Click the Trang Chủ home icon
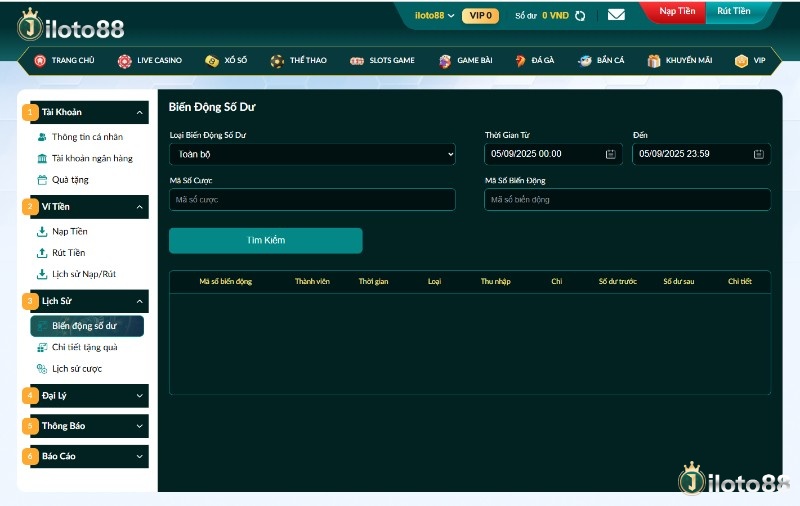Screen dimensions: 800x506 tap(40, 60)
